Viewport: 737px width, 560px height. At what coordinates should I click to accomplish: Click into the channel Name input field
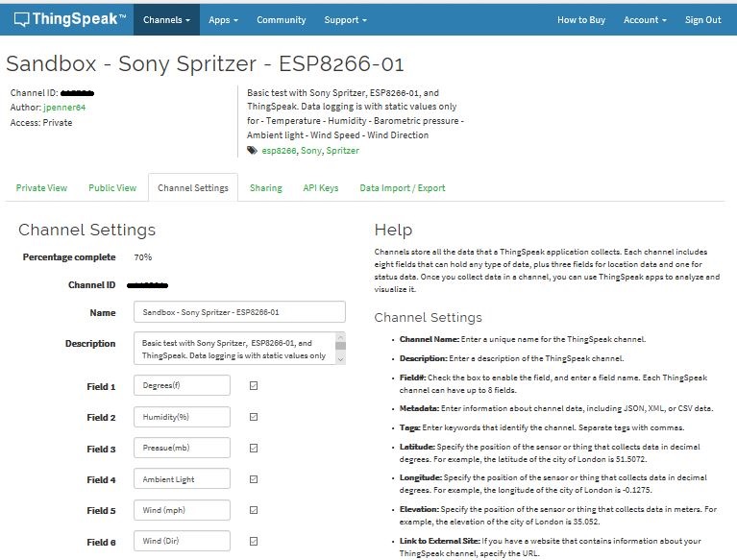point(239,312)
